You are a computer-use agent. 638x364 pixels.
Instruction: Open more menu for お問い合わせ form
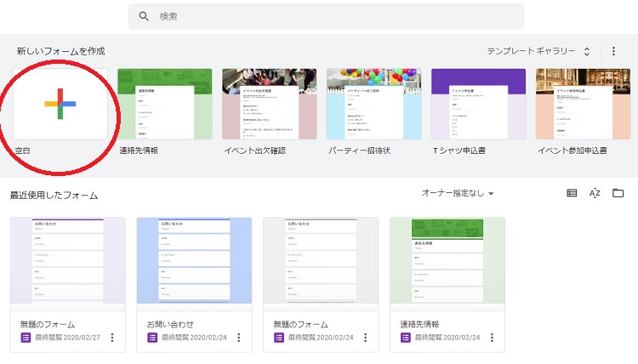point(239,337)
